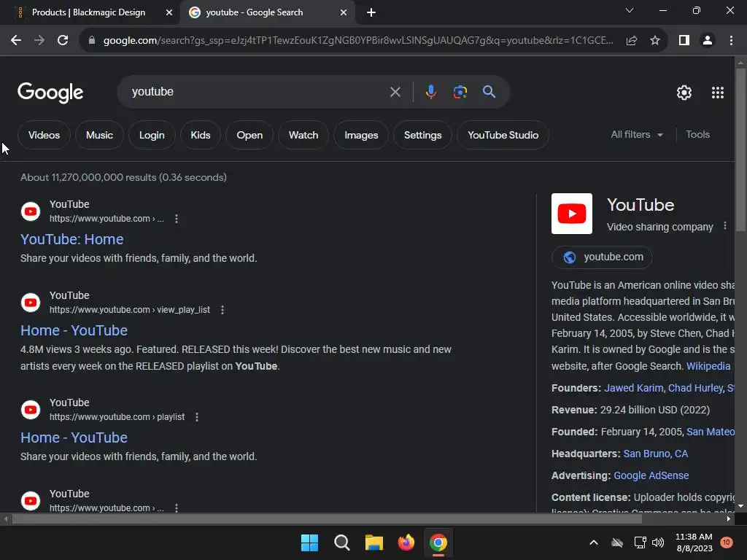747x560 pixels.
Task: Open the Windows Start menu
Action: pos(309,542)
